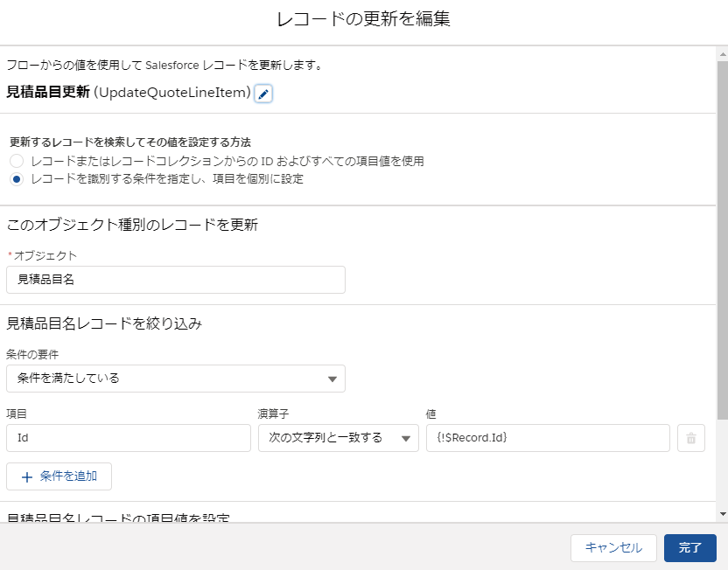
Task: Click the plus icon in 条件を追加
Action: [27, 476]
